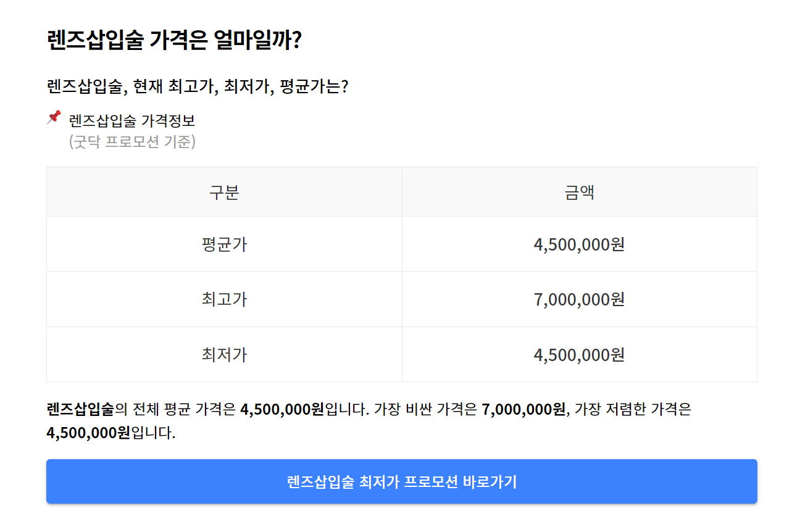Viewport: 800px width, 532px height.
Task: Click the 금액 table header cell
Action: tap(579, 191)
